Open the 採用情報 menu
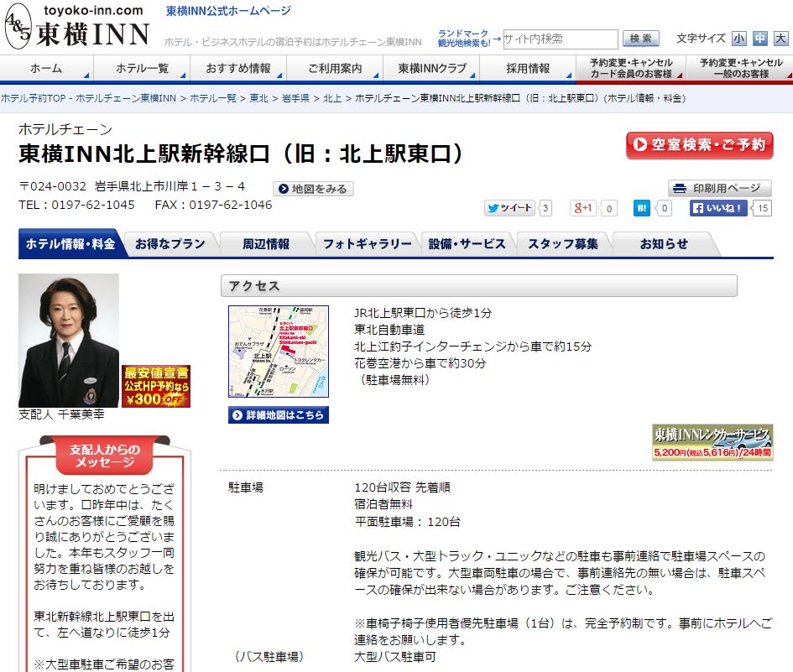Screen dimensions: 793x672 tap(528, 68)
